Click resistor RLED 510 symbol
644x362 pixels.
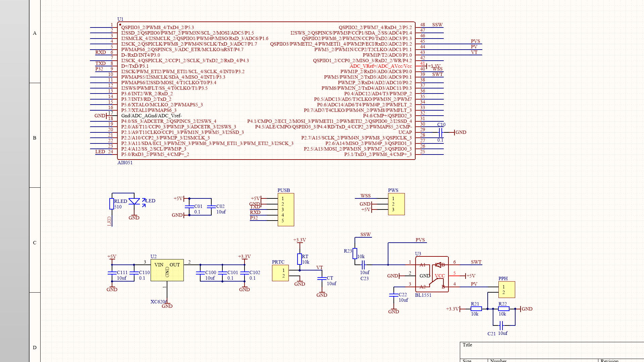tap(112, 204)
